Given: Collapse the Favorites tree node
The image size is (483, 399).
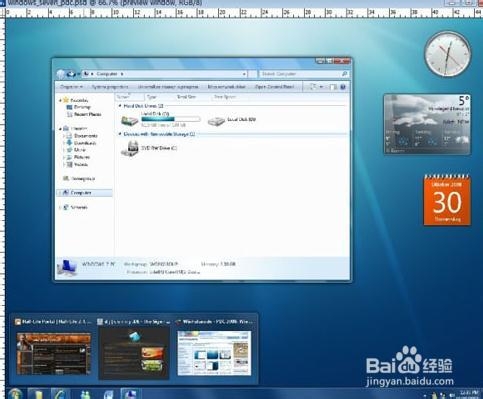Looking at the screenshot, I should (60, 100).
